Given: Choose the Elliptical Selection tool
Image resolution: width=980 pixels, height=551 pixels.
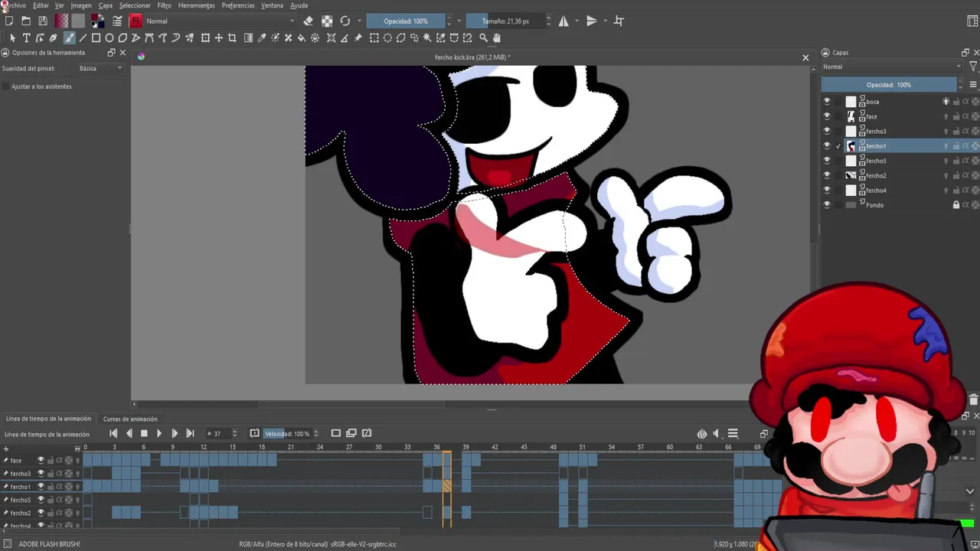Looking at the screenshot, I should 387,37.
